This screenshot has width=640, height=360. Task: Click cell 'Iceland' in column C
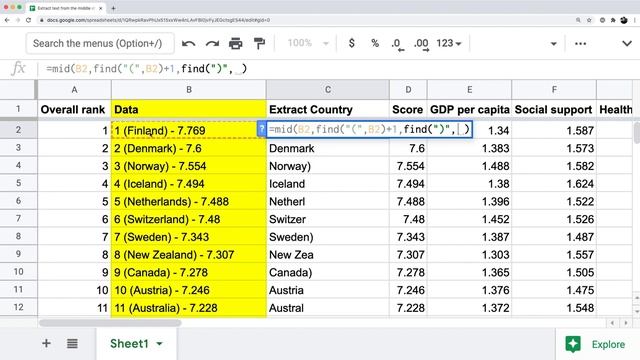(x=328, y=184)
